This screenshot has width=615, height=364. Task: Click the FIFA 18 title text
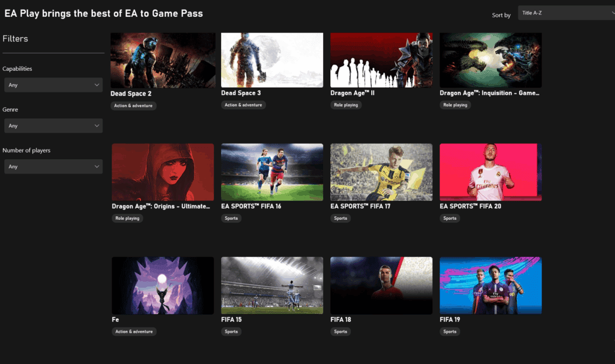coord(341,320)
